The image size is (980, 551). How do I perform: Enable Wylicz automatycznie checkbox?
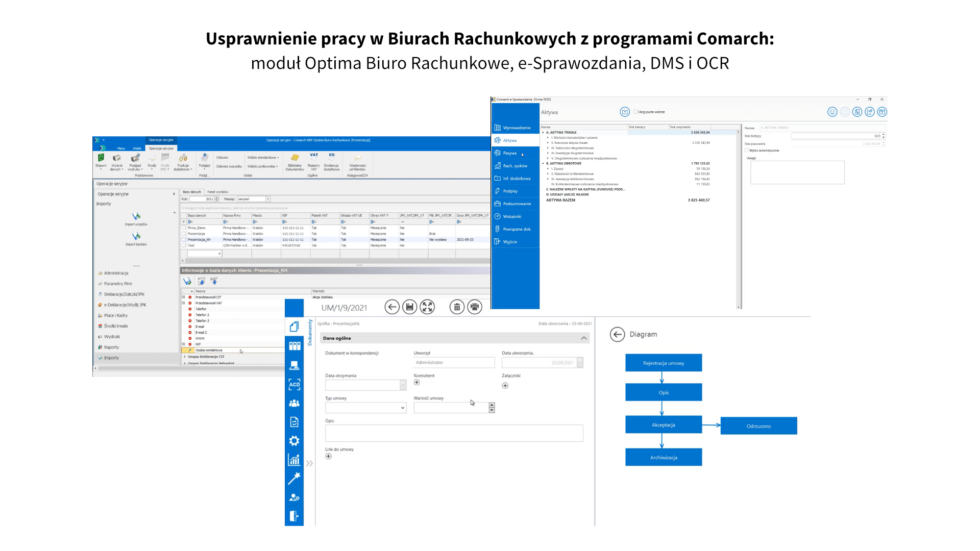pos(747,151)
